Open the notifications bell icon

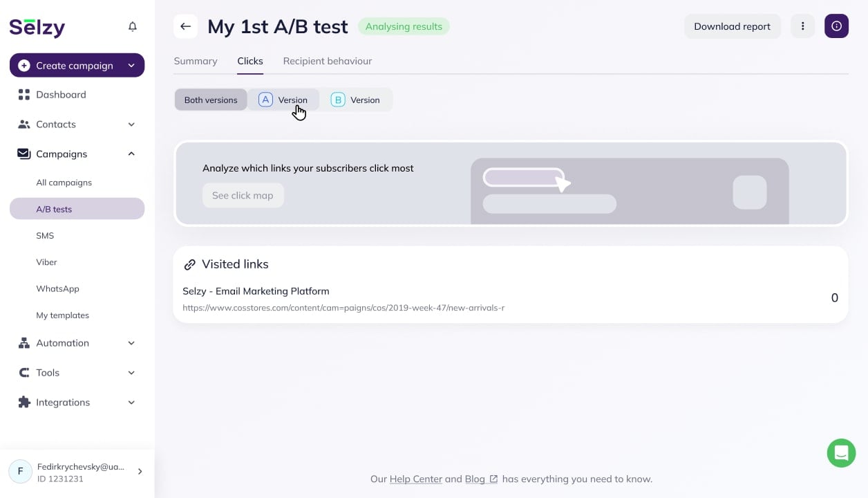[133, 26]
